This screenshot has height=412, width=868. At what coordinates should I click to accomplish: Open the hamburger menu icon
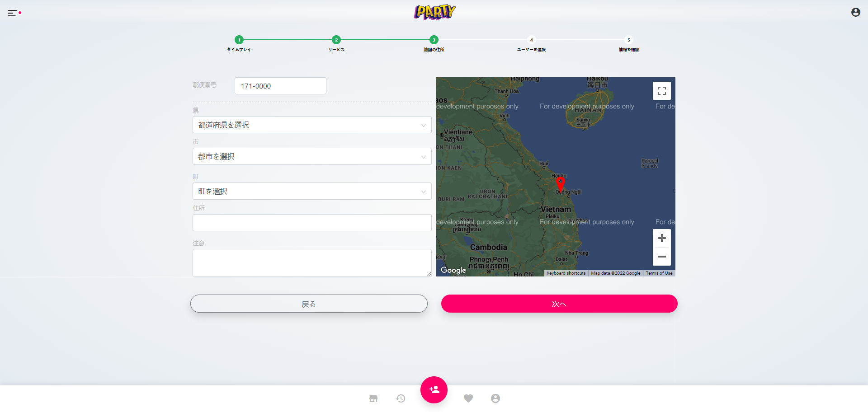click(12, 13)
